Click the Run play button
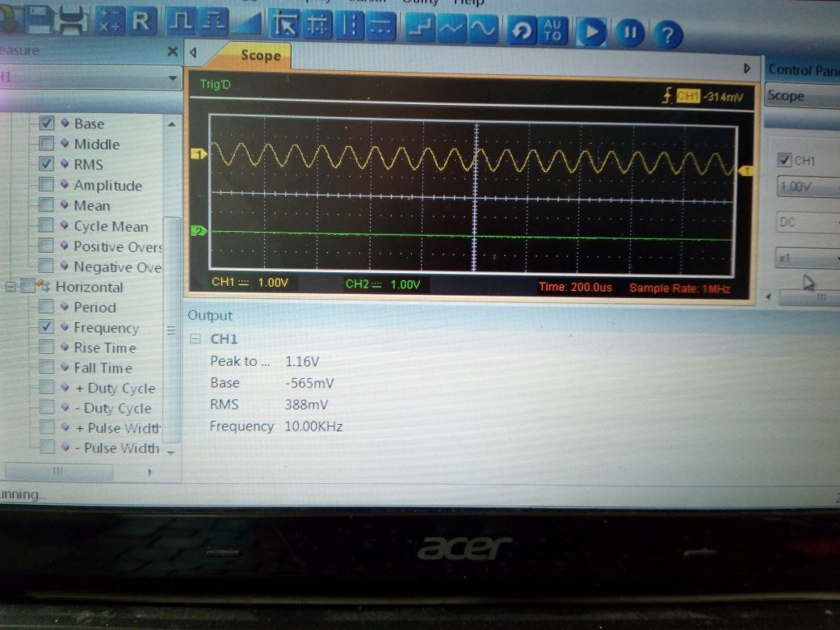The height and width of the screenshot is (630, 840). point(591,32)
